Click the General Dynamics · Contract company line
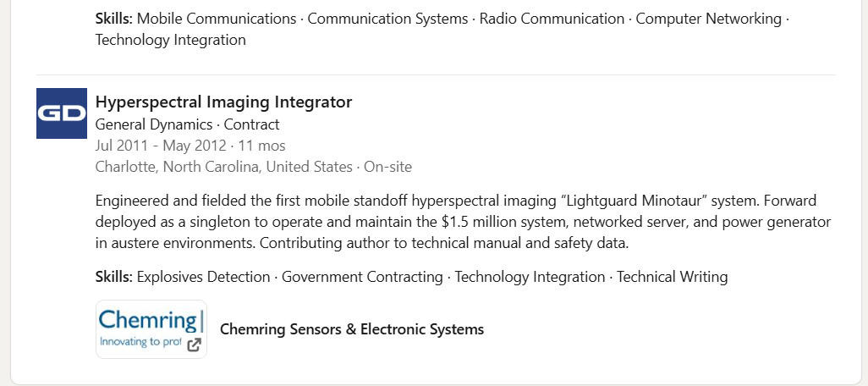The image size is (868, 386). 187,124
